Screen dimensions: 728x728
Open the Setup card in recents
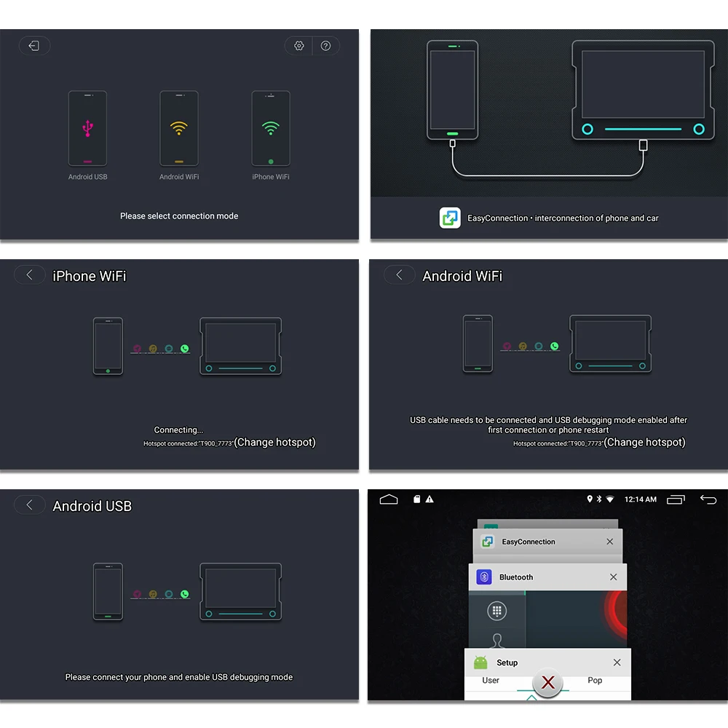click(547, 673)
